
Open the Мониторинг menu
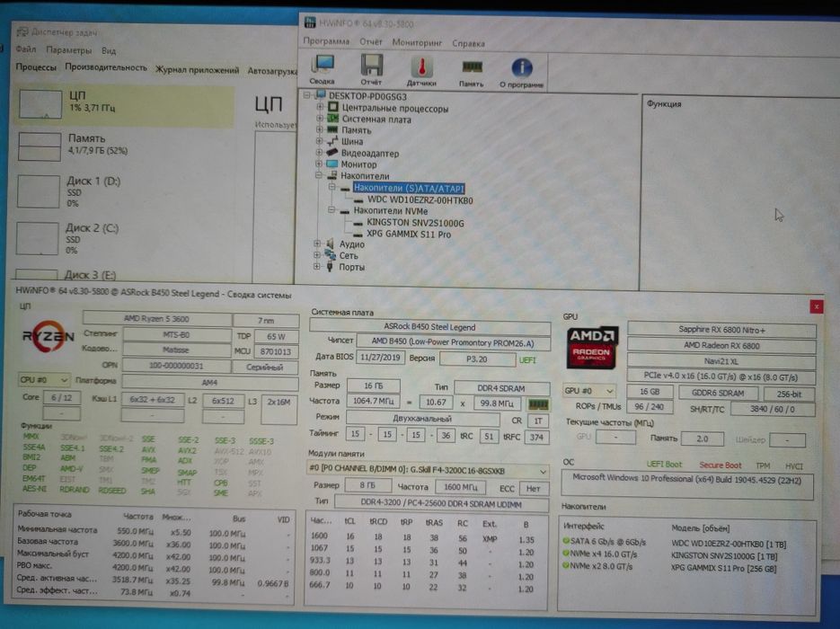pos(417,42)
